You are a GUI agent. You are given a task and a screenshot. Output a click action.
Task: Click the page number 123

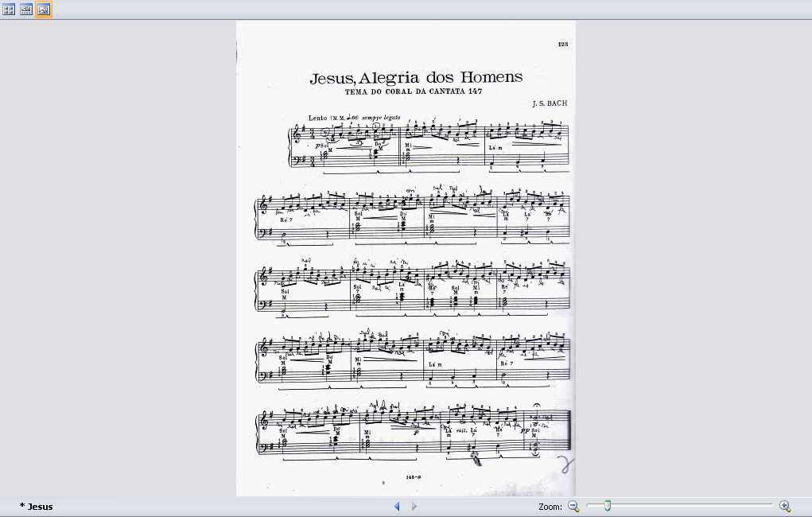(563, 45)
